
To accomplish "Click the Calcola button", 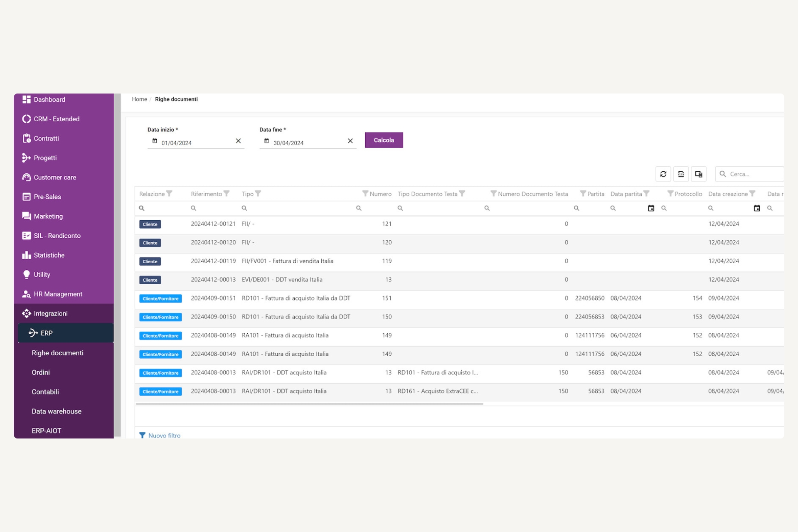I will click(384, 140).
